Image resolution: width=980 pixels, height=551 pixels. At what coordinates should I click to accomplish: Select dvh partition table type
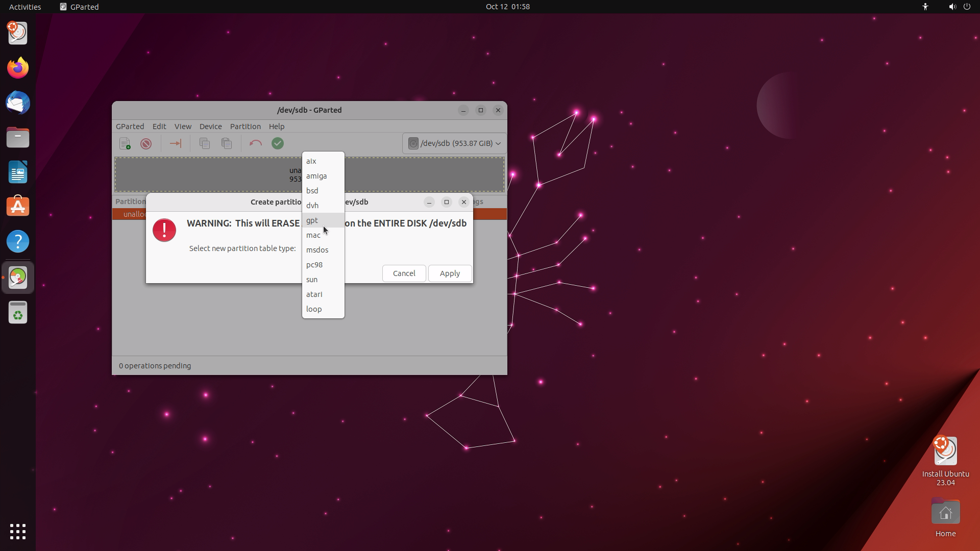[x=323, y=206]
